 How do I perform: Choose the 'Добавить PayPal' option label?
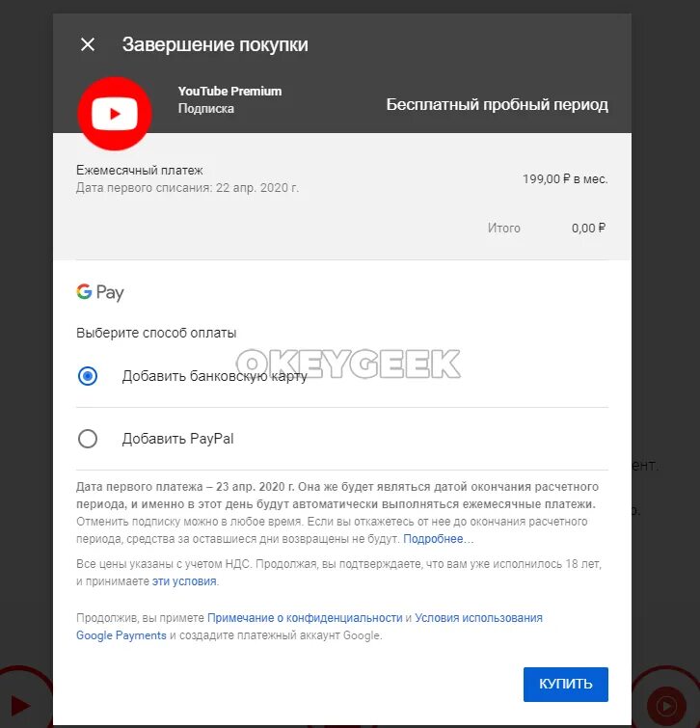pyautogui.click(x=177, y=439)
